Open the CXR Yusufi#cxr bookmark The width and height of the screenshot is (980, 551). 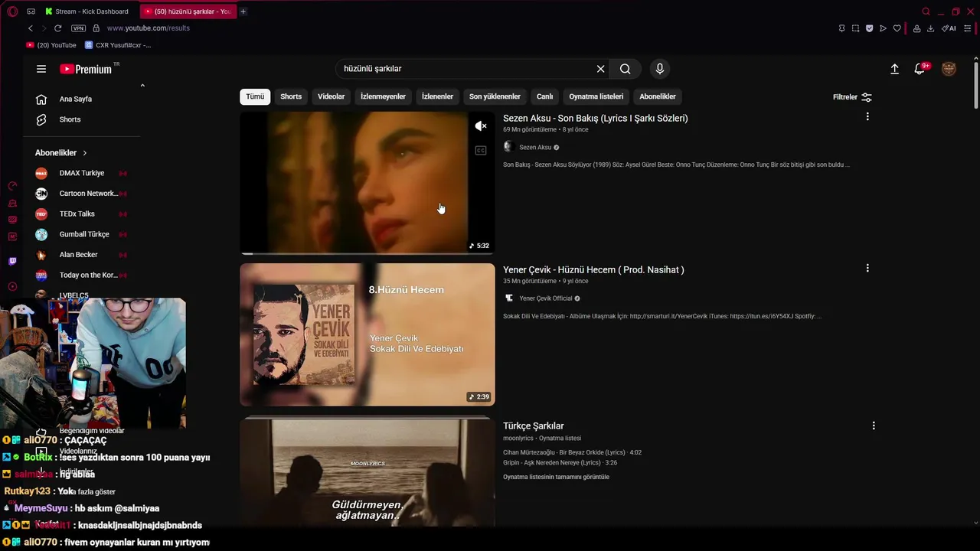pos(118,45)
